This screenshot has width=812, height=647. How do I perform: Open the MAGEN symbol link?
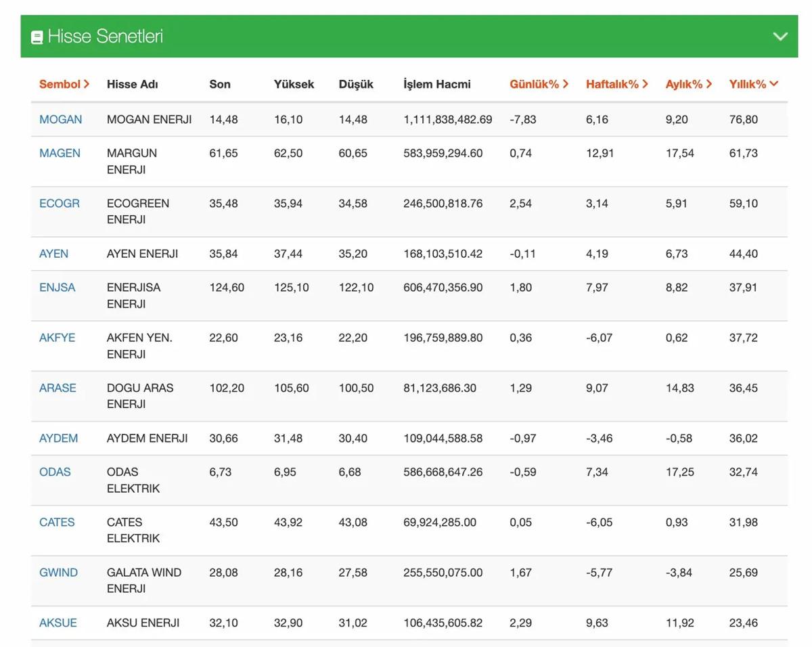[60, 153]
